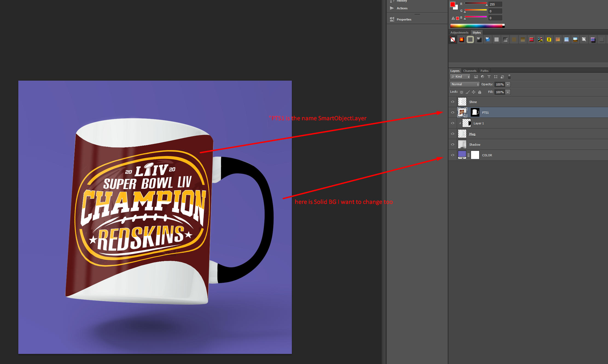Toggle the layer filtering on/off switch
Screen dimensions: 608x364
pyautogui.click(x=509, y=77)
